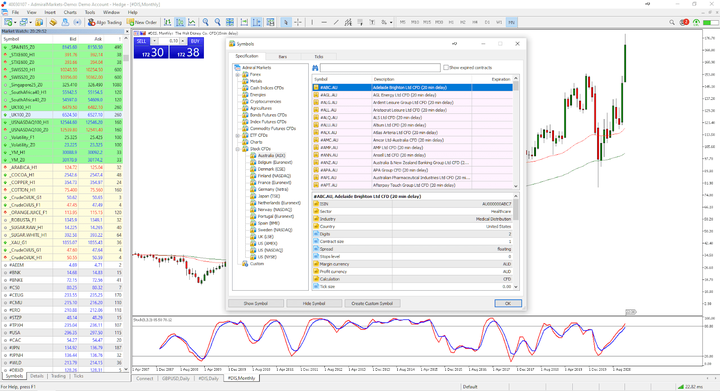Open the Charts menu
The height and width of the screenshot is (391, 720).
click(x=70, y=12)
